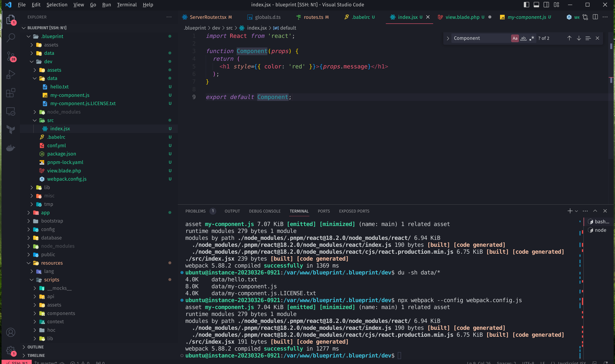Expand the dev node_modules folder
615x364 pixels.
tap(35, 112)
